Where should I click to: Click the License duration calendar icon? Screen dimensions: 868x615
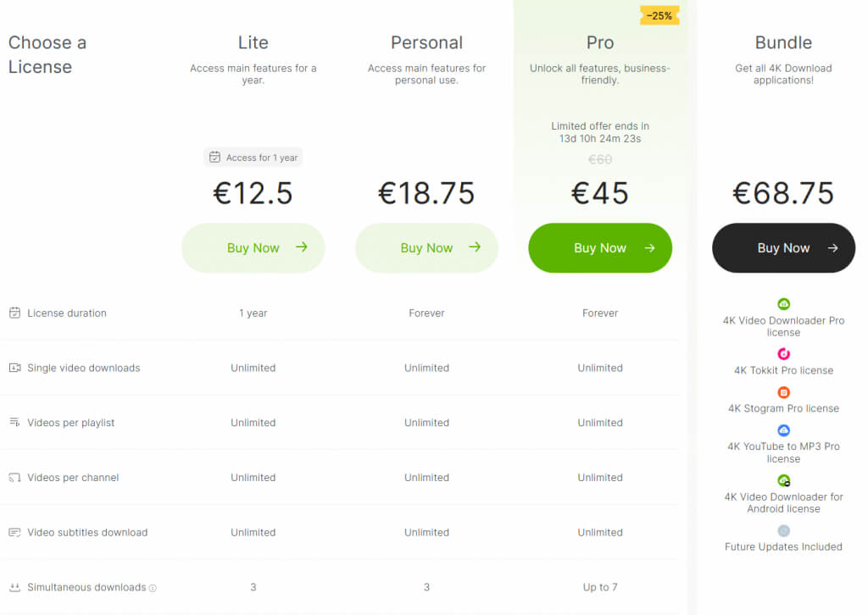(x=14, y=313)
